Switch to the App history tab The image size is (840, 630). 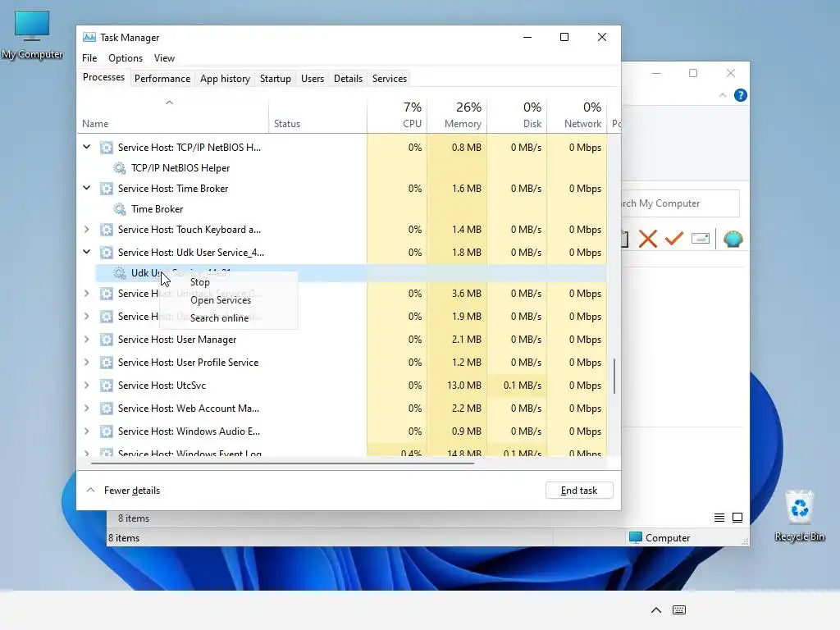[225, 79]
